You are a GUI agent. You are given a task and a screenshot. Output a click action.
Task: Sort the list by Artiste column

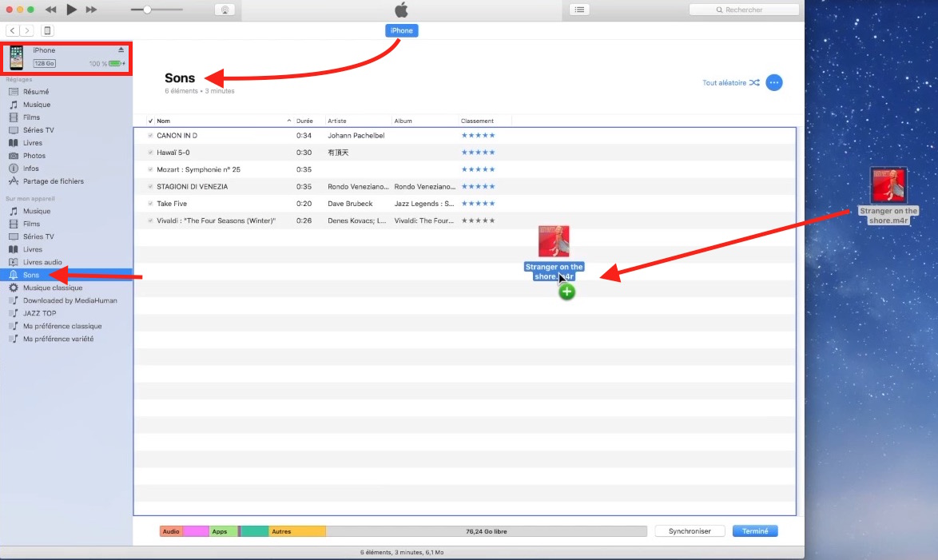pos(337,121)
